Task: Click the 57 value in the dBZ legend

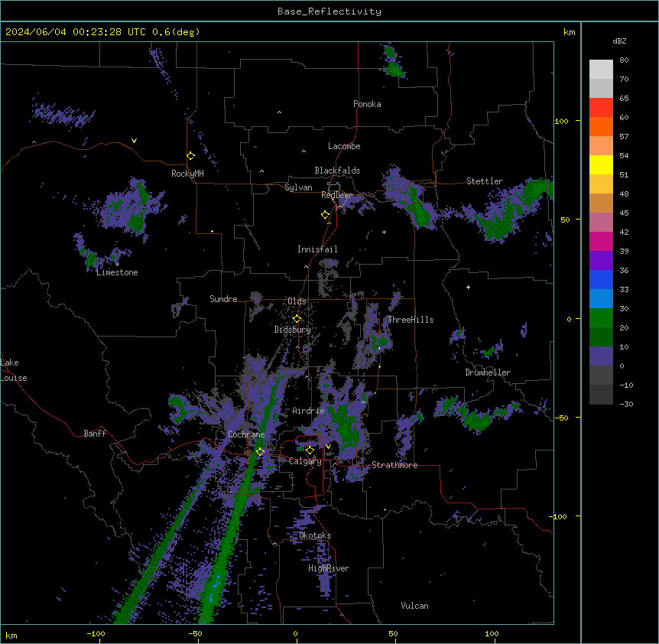Action: [624, 137]
